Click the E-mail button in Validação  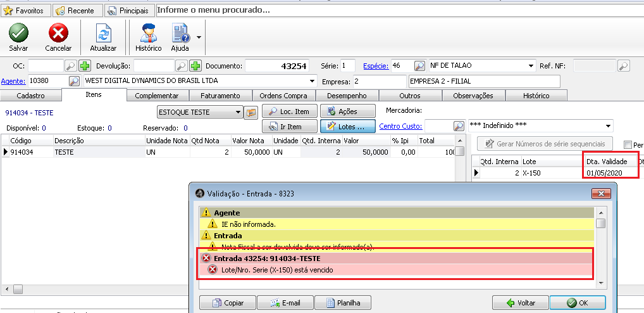tap(285, 303)
